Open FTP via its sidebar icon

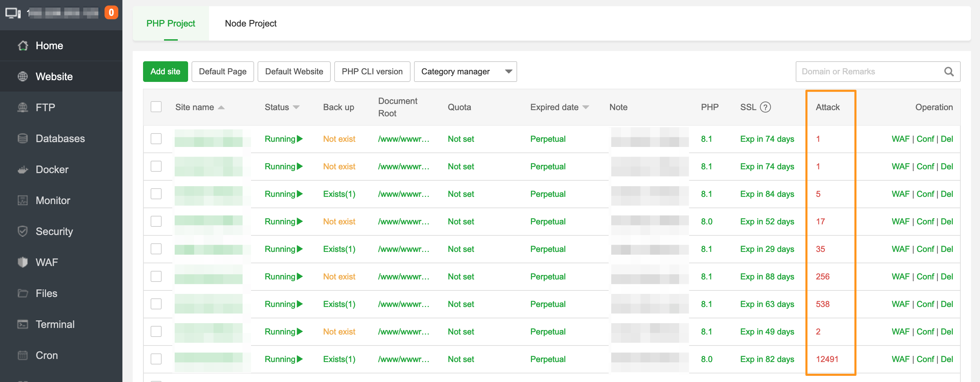point(23,107)
